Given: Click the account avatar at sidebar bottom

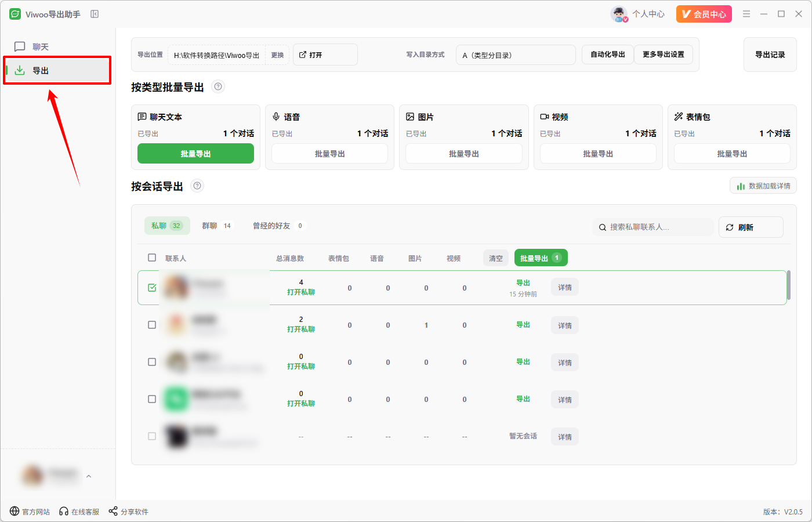Looking at the screenshot, I should click(x=32, y=476).
